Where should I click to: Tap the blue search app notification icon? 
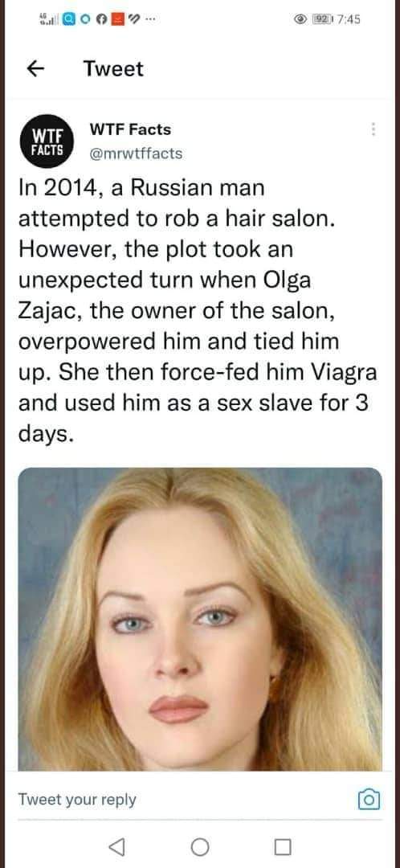tap(68, 18)
